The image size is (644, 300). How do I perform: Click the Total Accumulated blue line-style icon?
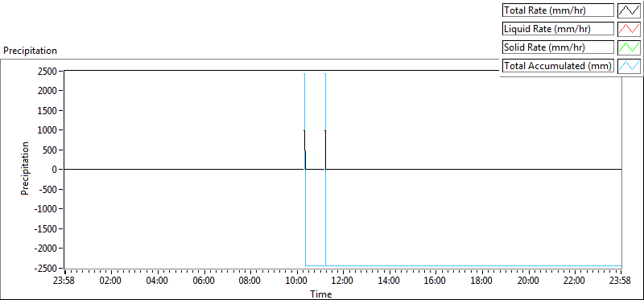click(x=630, y=65)
